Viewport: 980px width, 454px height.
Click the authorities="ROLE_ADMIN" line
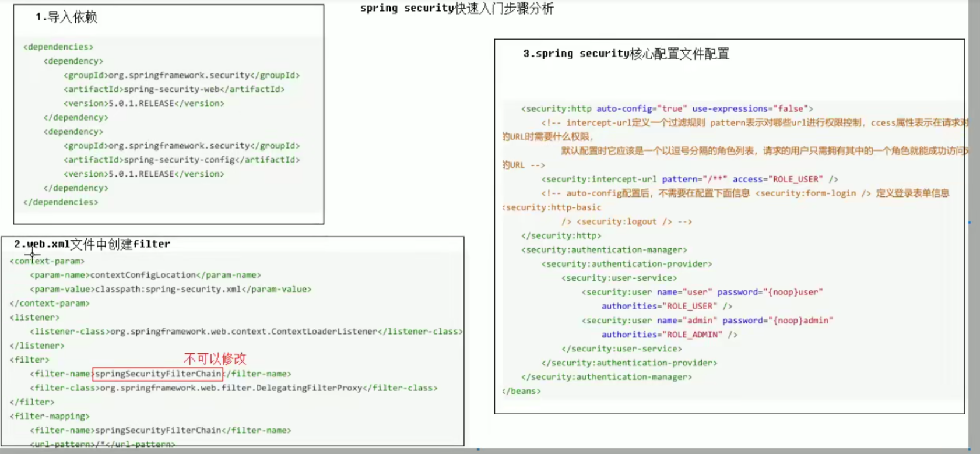pyautogui.click(x=669, y=335)
